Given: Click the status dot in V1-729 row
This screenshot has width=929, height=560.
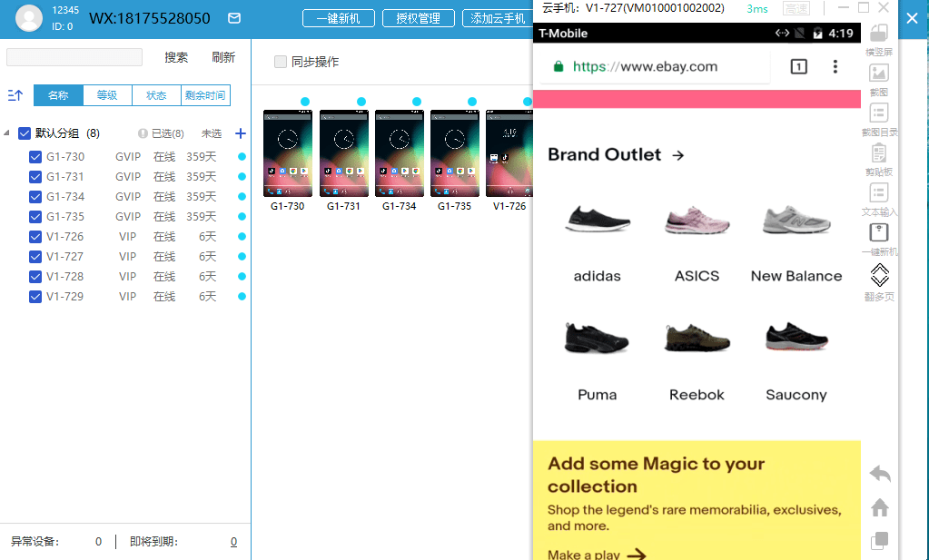Looking at the screenshot, I should click(x=242, y=297).
